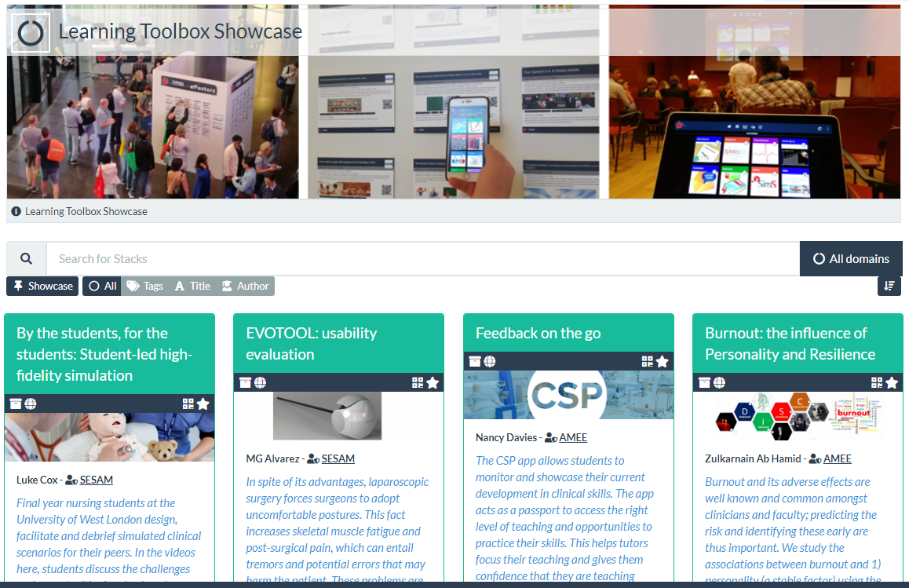This screenshot has height=588, width=909.
Task: Toggle the Showcase pin filter
Action: [42, 286]
